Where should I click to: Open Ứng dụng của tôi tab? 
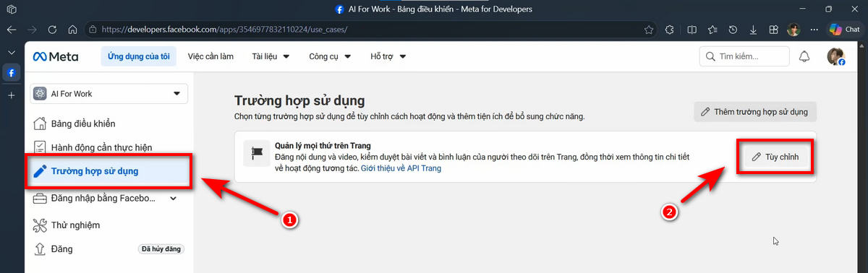[138, 56]
